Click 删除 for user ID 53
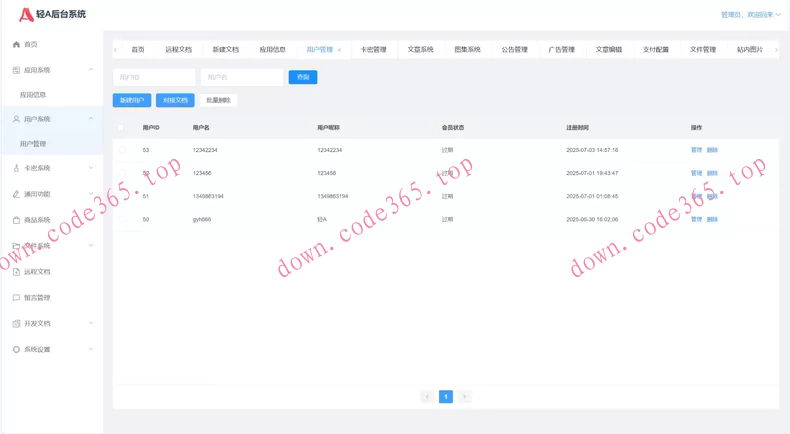Image resolution: width=790 pixels, height=434 pixels. pyautogui.click(x=712, y=150)
